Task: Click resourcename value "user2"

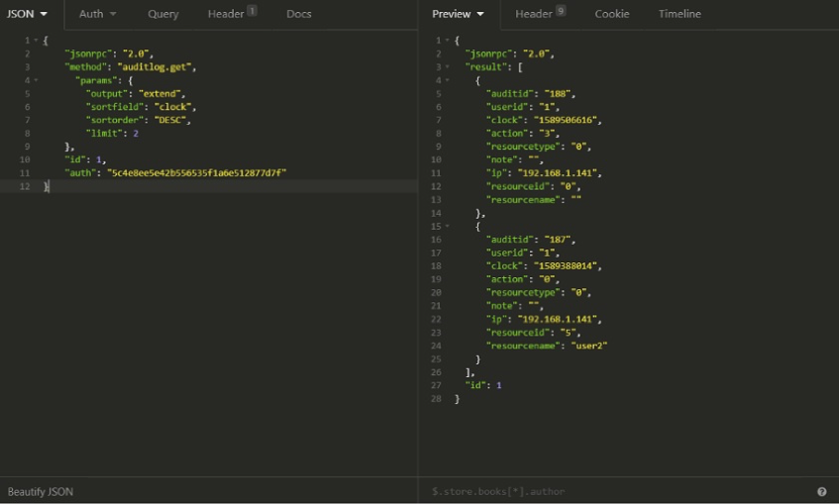Action: [x=589, y=346]
